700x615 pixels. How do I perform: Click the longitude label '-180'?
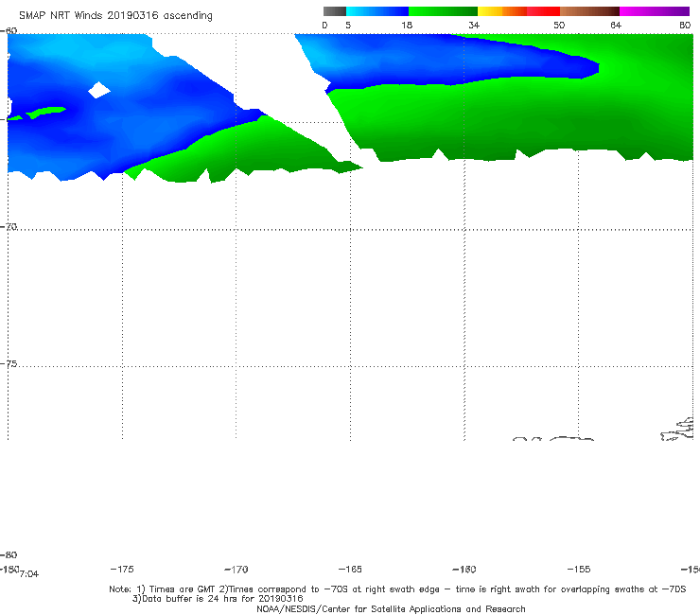click(9, 569)
